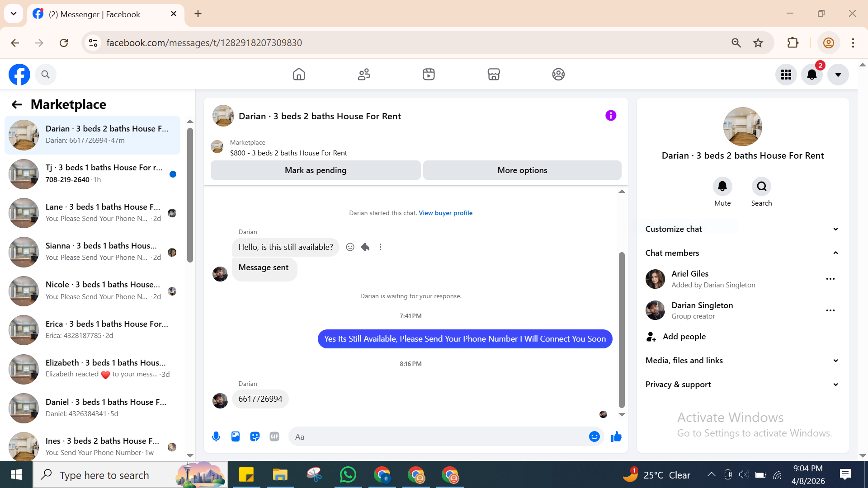The height and width of the screenshot is (488, 868).
Task: Attach a photo using the image icon
Action: [236, 436]
